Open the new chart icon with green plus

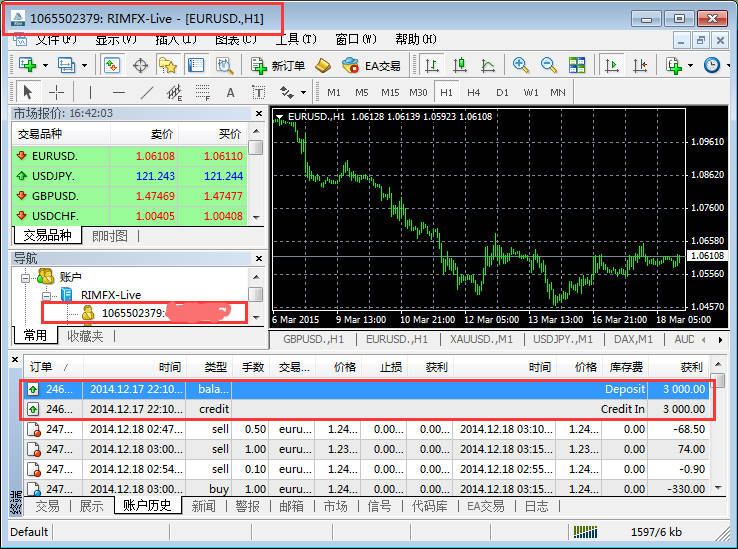(x=27, y=65)
